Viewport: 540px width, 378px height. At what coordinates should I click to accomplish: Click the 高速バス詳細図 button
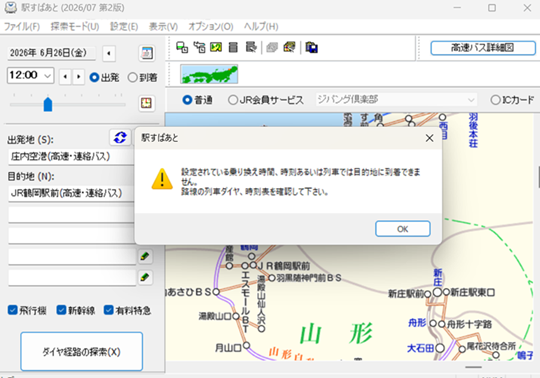[x=483, y=48]
